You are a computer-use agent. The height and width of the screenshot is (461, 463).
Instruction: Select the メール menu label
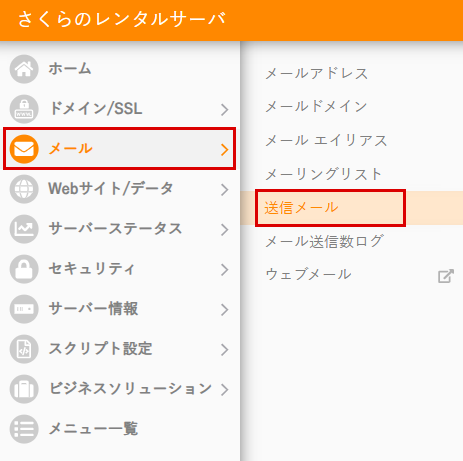click(x=70, y=149)
